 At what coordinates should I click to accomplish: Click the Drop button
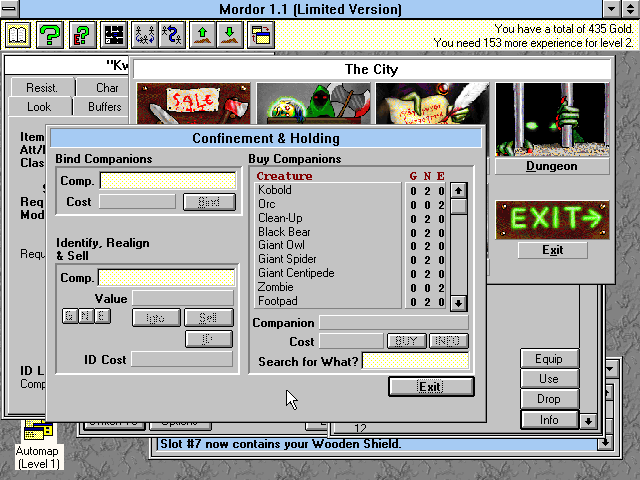click(x=549, y=399)
